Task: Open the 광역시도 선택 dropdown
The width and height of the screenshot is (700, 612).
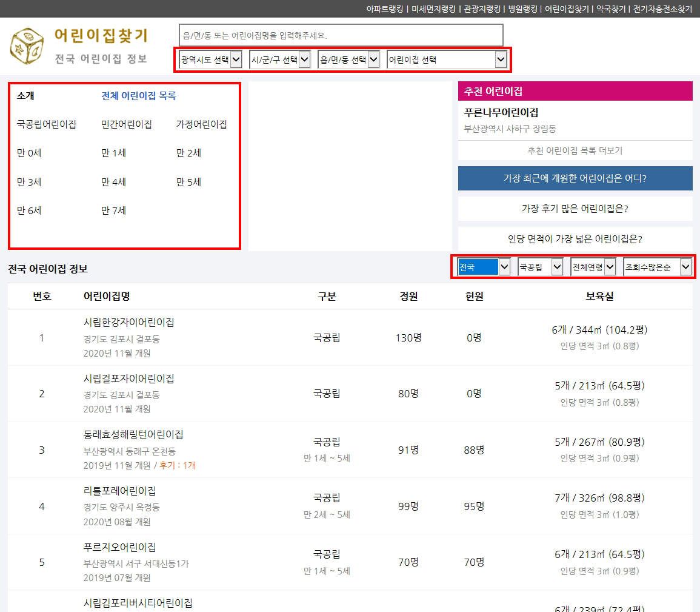Action: [x=210, y=59]
